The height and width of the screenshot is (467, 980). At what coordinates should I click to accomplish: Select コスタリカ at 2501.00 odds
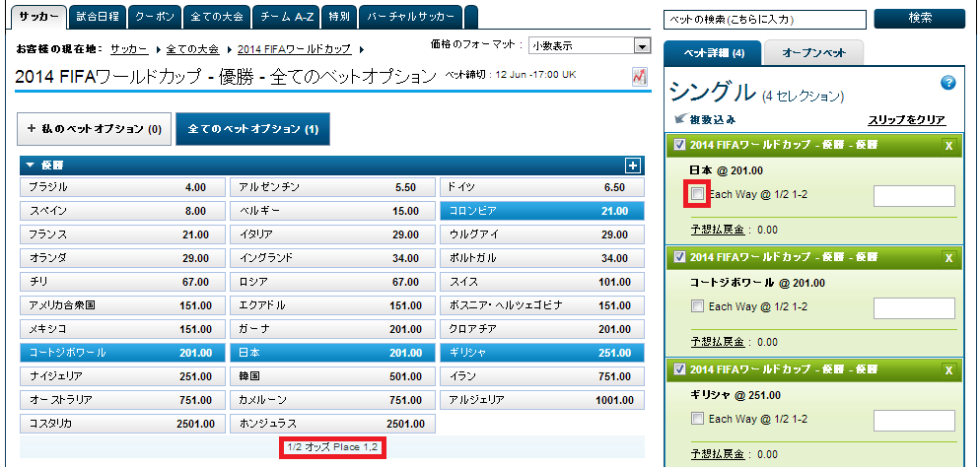(x=122, y=424)
